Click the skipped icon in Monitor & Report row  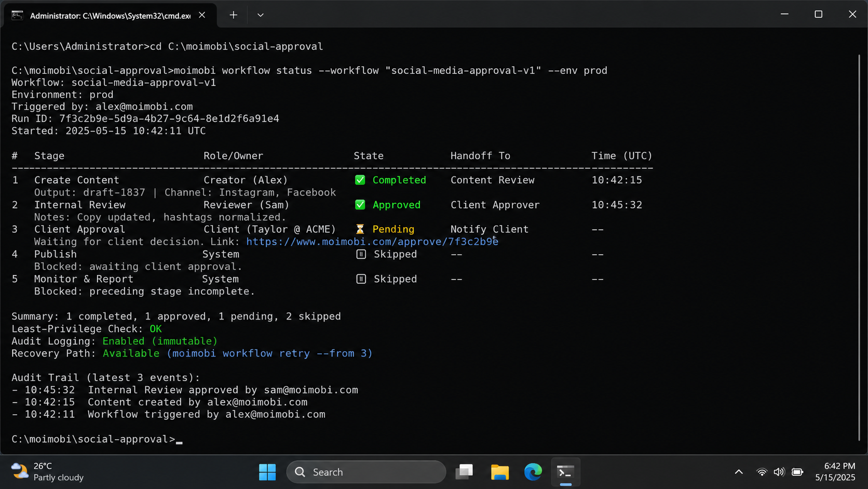[361, 279]
